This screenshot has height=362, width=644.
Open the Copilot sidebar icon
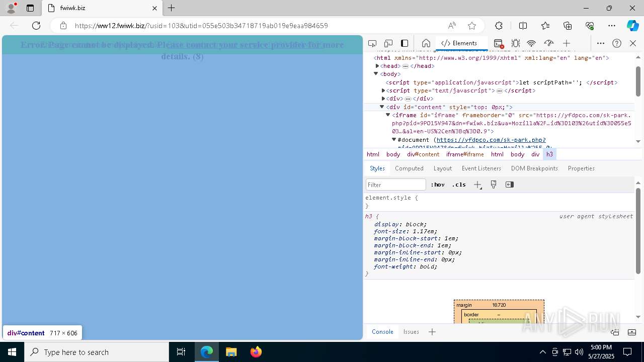pyautogui.click(x=632, y=26)
